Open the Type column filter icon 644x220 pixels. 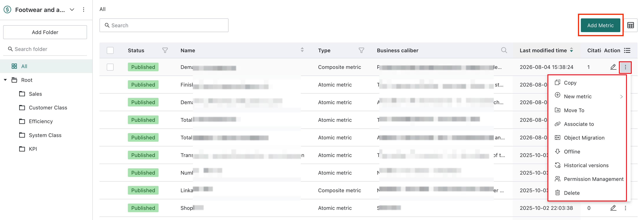[361, 50]
